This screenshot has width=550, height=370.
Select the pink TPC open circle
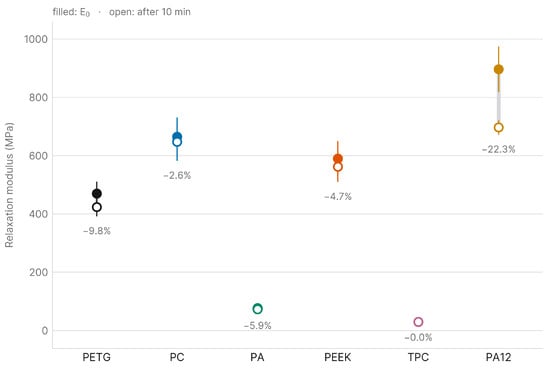point(418,322)
